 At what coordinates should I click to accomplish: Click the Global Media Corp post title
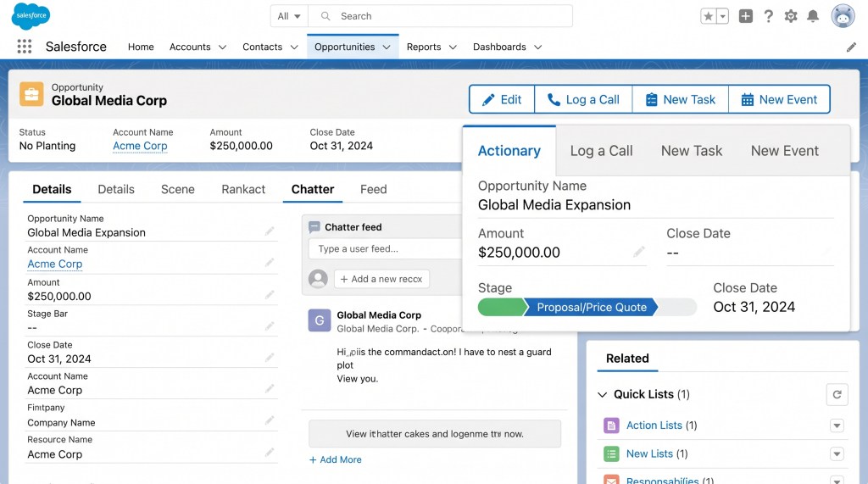coord(379,315)
